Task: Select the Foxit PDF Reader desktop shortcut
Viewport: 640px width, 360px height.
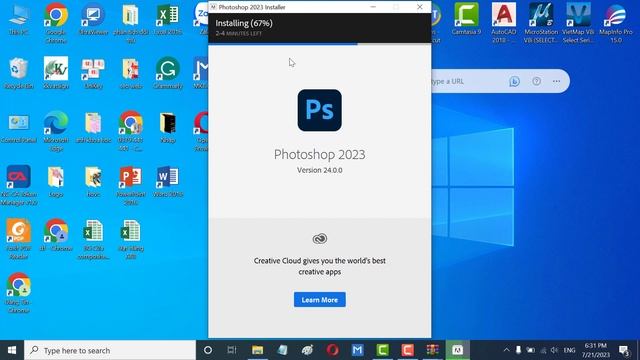Action: (x=18, y=239)
